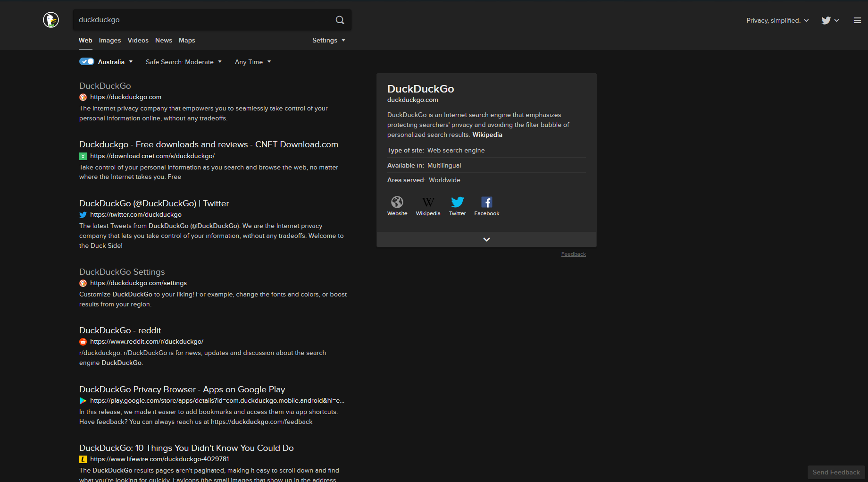Click the CNET favicon beside download.cnet.com
This screenshot has height=482, width=868.
coord(83,156)
